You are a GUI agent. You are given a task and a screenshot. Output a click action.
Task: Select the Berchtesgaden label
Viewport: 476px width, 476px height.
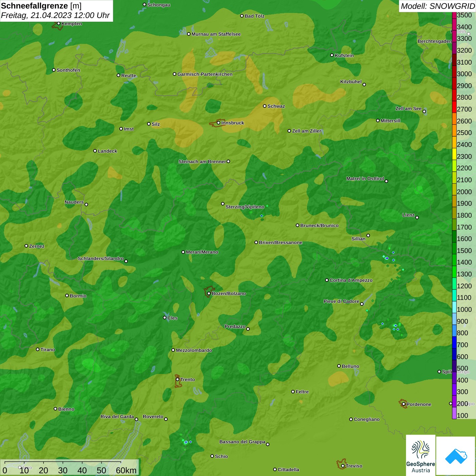click(x=435, y=41)
